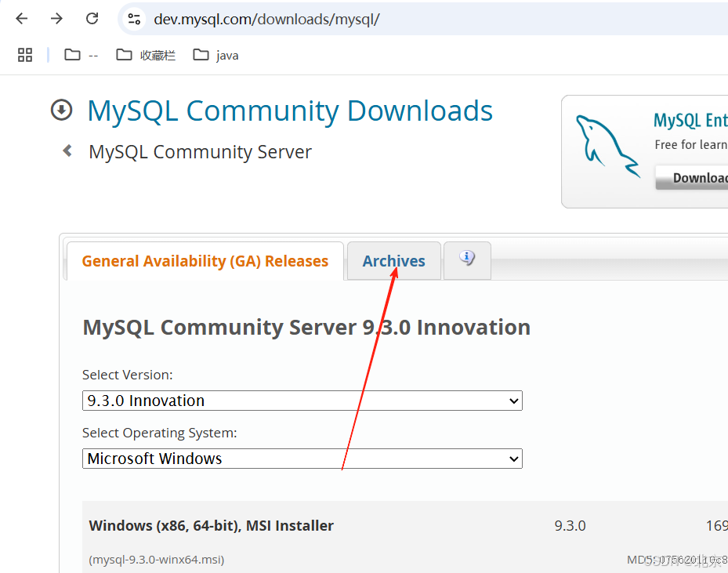This screenshot has height=573, width=728.
Task: Click the MySQL Community Downloads heading link
Action: coord(290,111)
